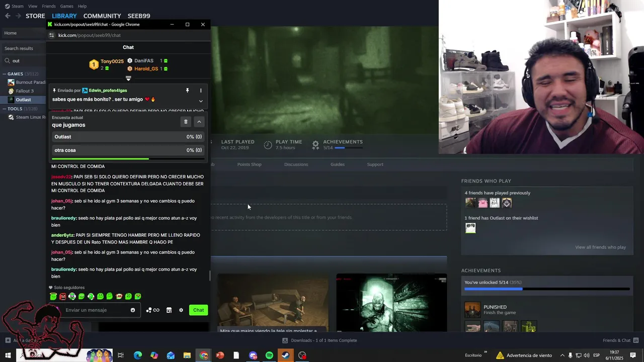The image size is (644, 362).
Task: Open PowerPoint from the taskbar
Action: 220,355
